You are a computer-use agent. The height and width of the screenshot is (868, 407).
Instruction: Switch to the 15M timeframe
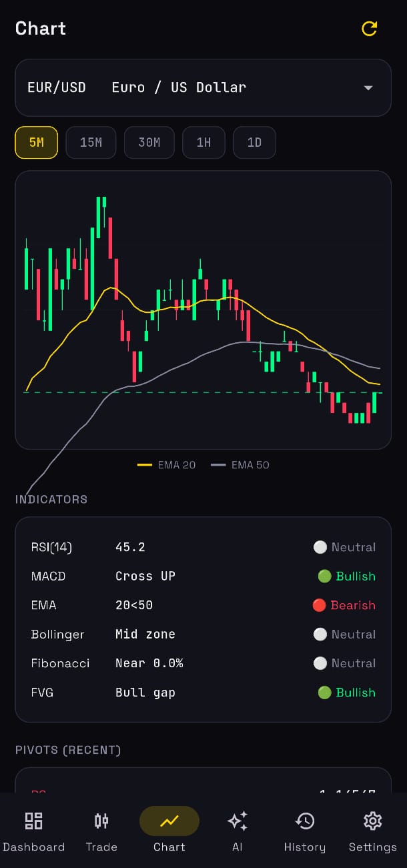click(x=91, y=143)
